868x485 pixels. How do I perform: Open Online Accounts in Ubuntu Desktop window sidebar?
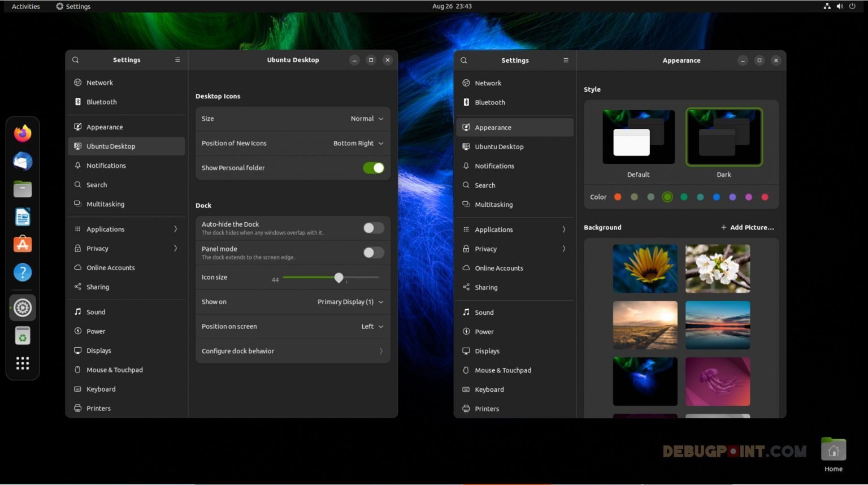127,267
